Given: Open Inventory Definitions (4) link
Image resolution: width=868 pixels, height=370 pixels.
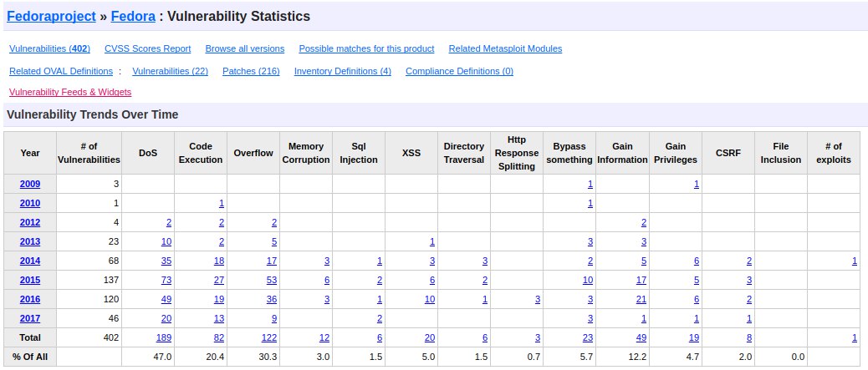Looking at the screenshot, I should click(x=343, y=71).
